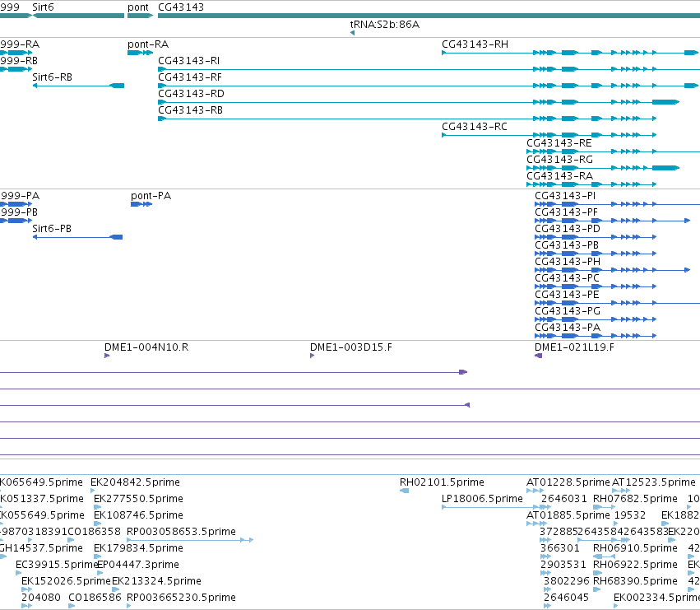Select the EK277550.5prime EST label
Viewport: 700px width, 610px height.
pos(138,499)
